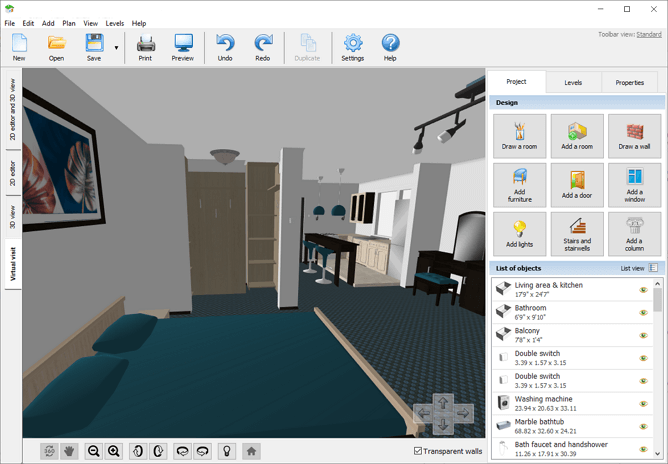Click the objects list scrollbar thumb
Image resolution: width=668 pixels, height=464 pixels.
657,300
